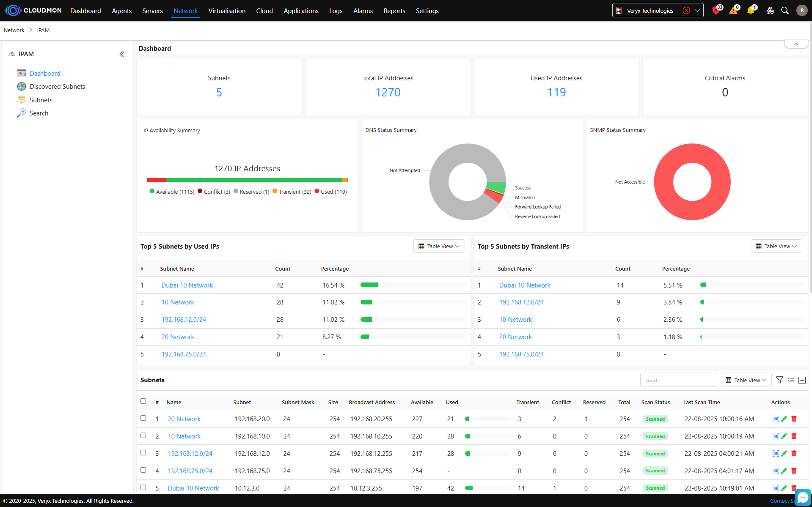Scan the 20 Network subnet
Viewport: 812px width, 507px height.
point(775,419)
